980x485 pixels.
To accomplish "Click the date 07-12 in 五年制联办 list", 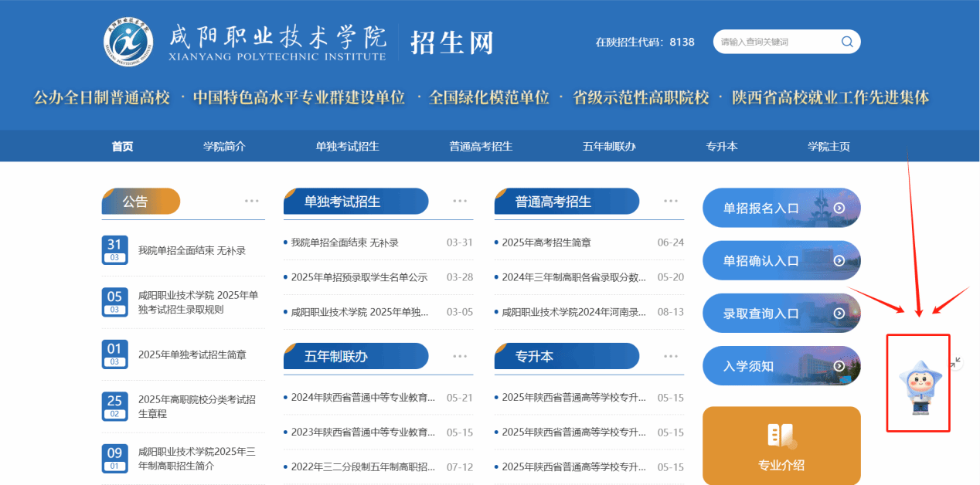I will [x=460, y=467].
